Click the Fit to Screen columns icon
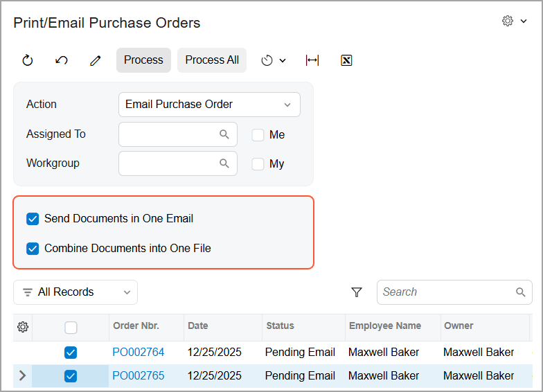This screenshot has width=543, height=392. coord(312,60)
